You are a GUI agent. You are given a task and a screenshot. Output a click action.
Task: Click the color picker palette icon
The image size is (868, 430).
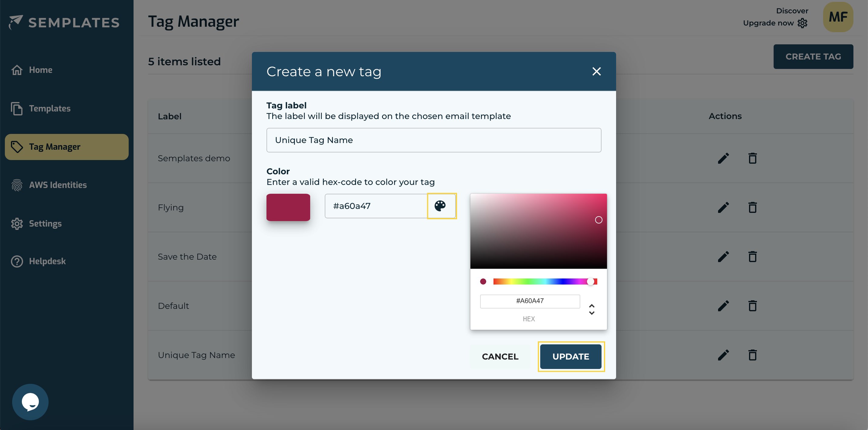441,206
